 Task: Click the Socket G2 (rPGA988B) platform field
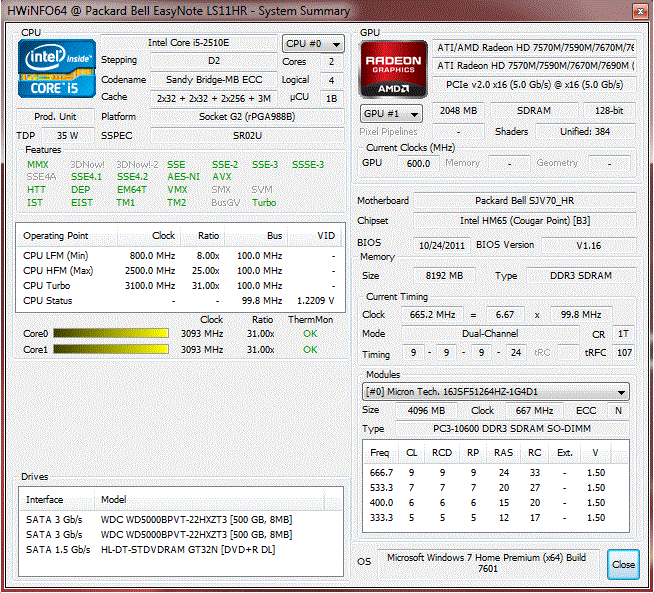click(247, 116)
